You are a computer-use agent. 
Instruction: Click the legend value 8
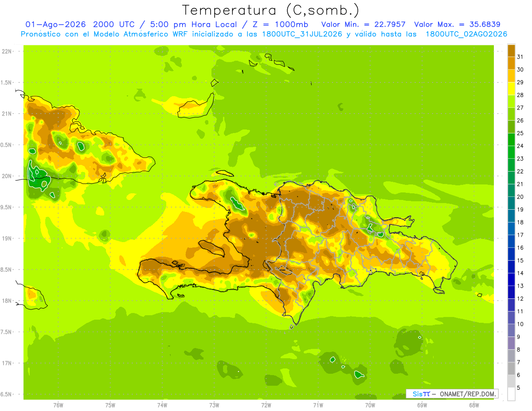click(518, 350)
